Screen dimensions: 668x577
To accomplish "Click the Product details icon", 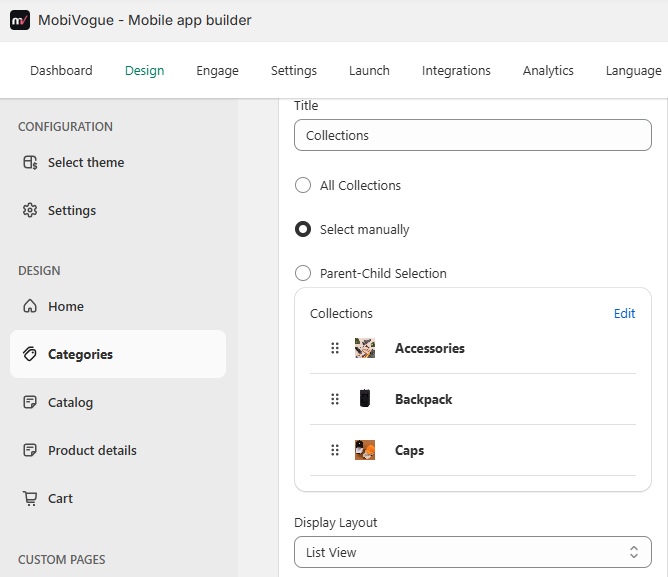I will tap(30, 450).
